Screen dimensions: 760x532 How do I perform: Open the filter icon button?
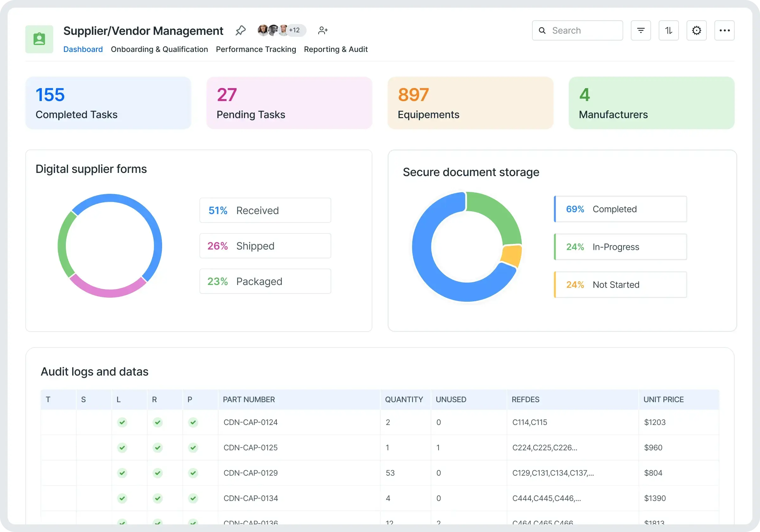click(641, 30)
